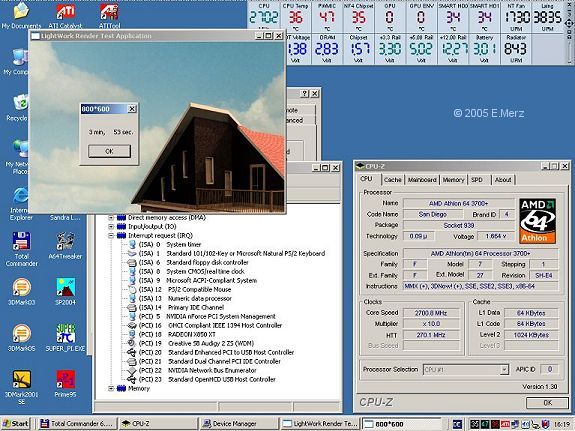The image size is (575, 431).
Task: Click the L2 cache 1024 KBytes value
Action: (x=531, y=335)
